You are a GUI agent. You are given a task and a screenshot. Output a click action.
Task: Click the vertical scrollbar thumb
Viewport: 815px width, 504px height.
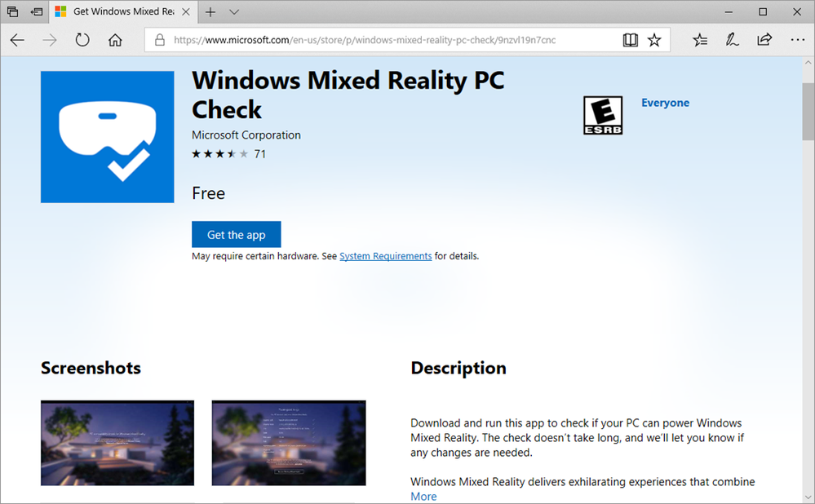(808, 112)
